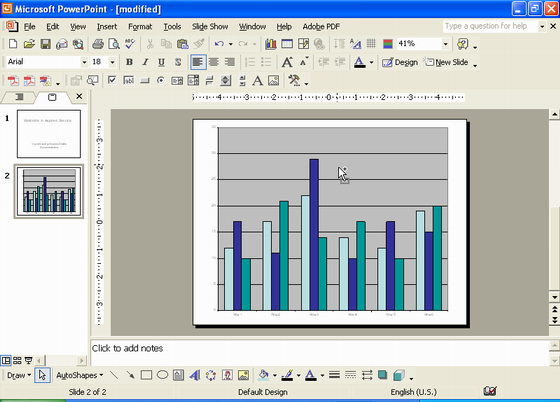Select the Rectangle drawing tool

click(x=146, y=375)
